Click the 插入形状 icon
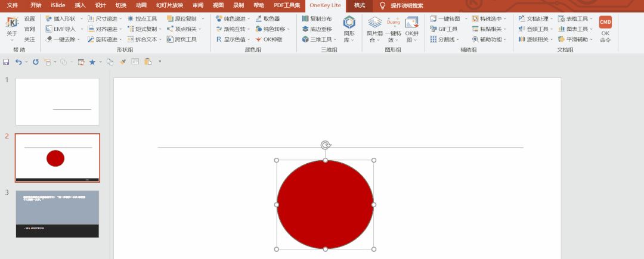 (x=48, y=19)
